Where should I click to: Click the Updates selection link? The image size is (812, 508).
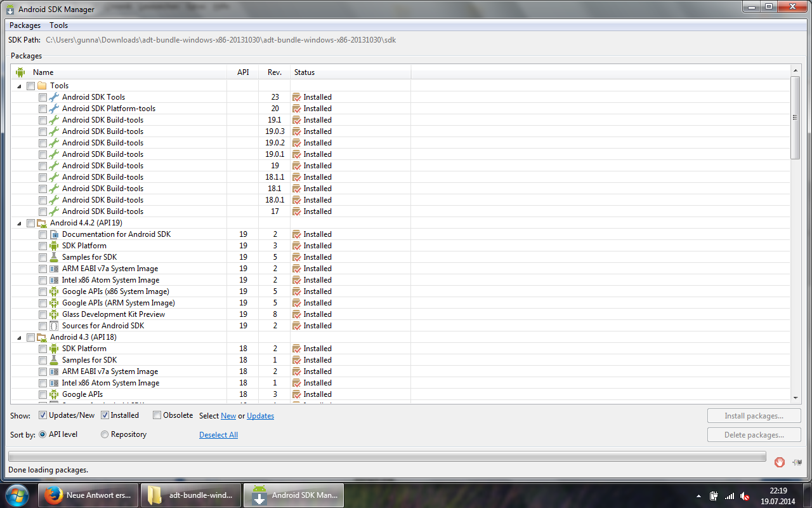click(x=260, y=416)
